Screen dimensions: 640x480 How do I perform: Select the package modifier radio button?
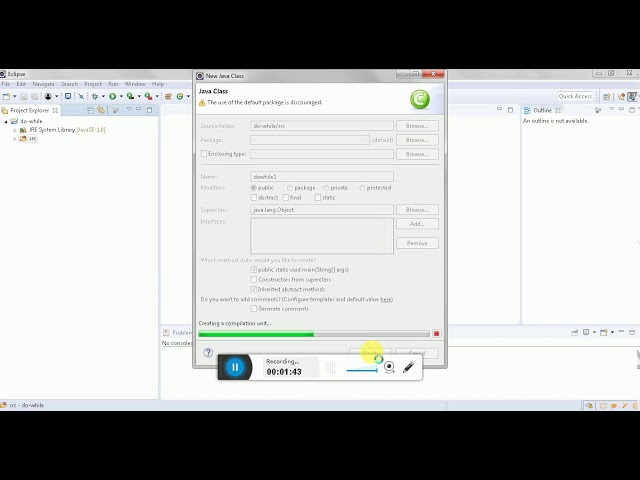[x=290, y=188]
